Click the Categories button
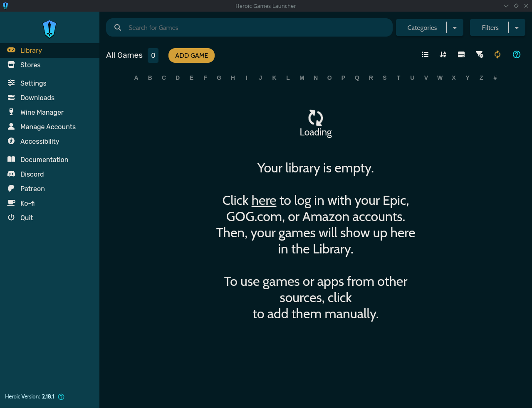The image size is (532, 408). pyautogui.click(x=422, y=27)
